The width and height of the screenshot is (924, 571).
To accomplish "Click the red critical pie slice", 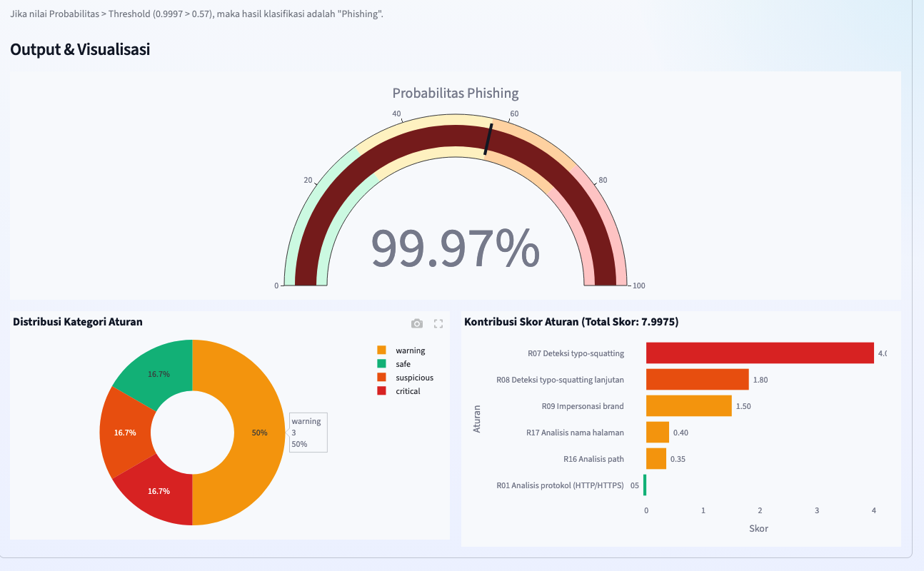I will pos(158,492).
